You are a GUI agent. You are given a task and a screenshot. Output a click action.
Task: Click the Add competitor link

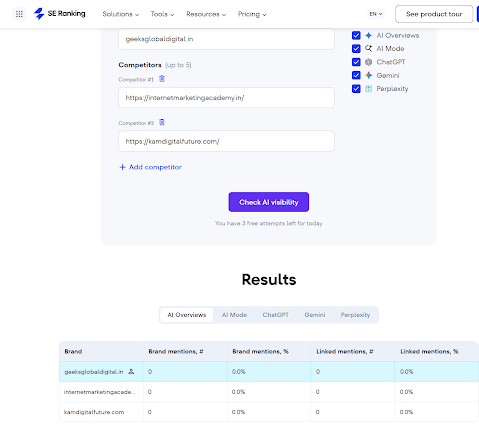(150, 167)
